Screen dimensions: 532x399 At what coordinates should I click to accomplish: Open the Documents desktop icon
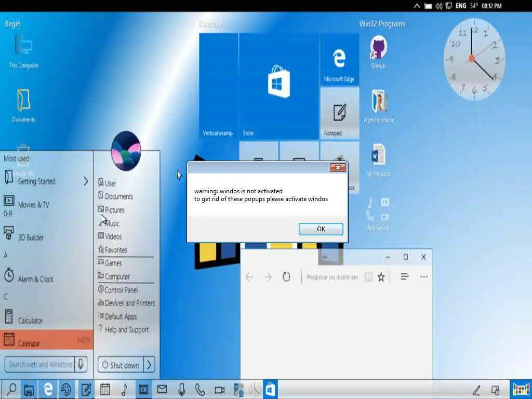coord(23,105)
